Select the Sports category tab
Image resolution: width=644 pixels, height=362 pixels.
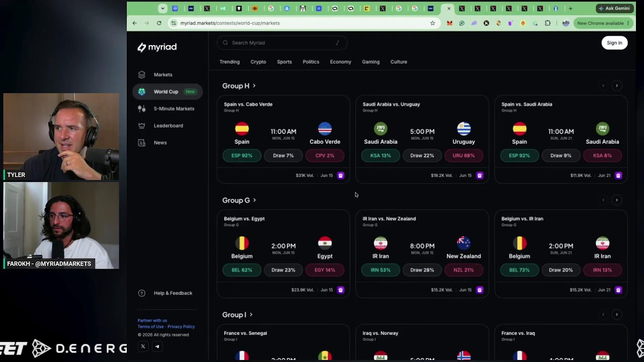(284, 62)
